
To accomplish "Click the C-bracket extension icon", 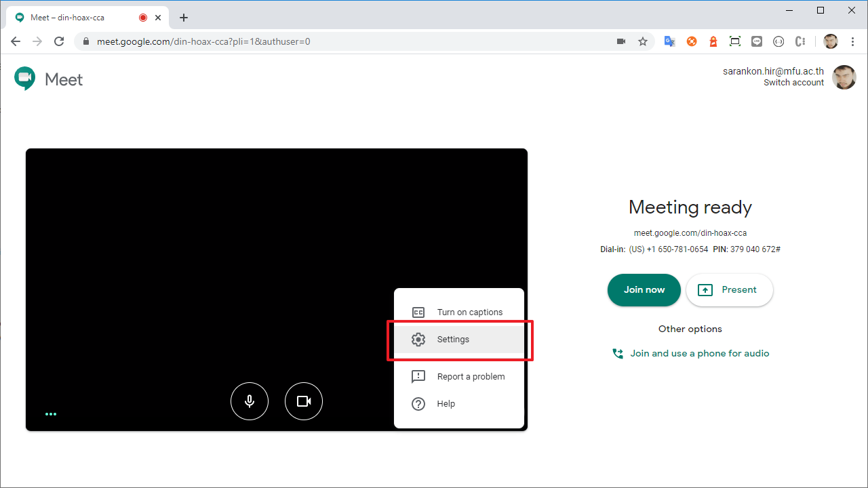I will [800, 41].
